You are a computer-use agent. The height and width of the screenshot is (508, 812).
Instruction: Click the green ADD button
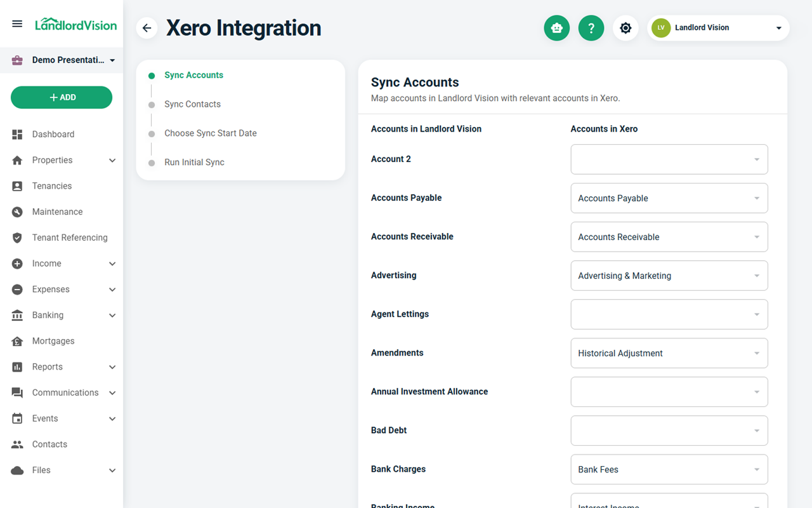click(62, 98)
